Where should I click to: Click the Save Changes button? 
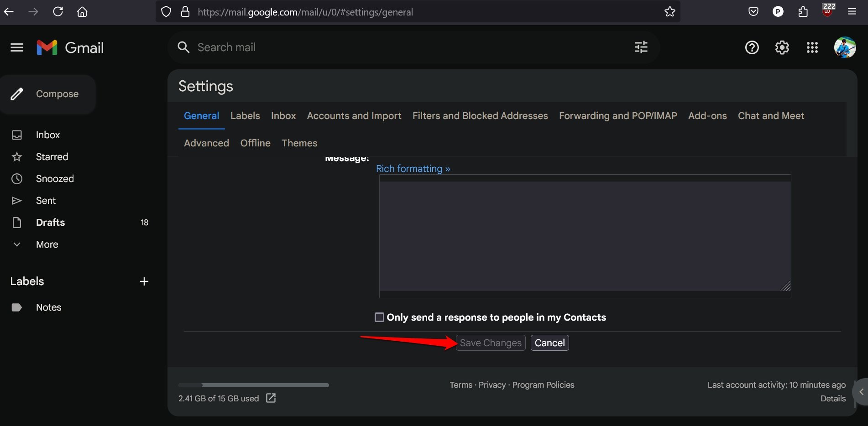pyautogui.click(x=491, y=343)
